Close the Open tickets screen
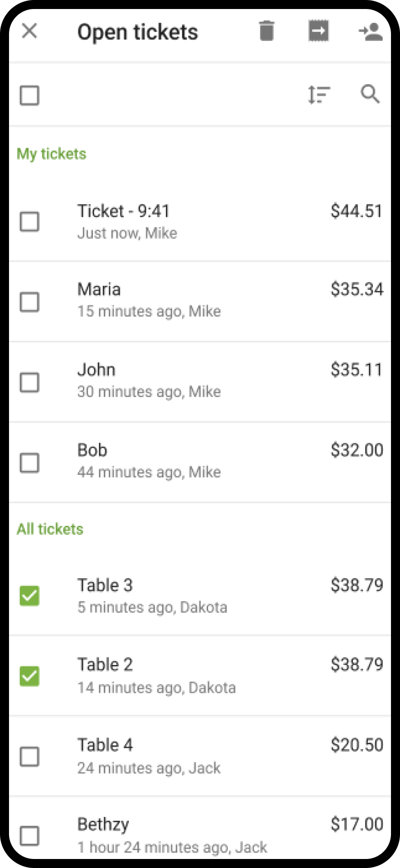Viewport: 400px width, 868px height. click(30, 32)
